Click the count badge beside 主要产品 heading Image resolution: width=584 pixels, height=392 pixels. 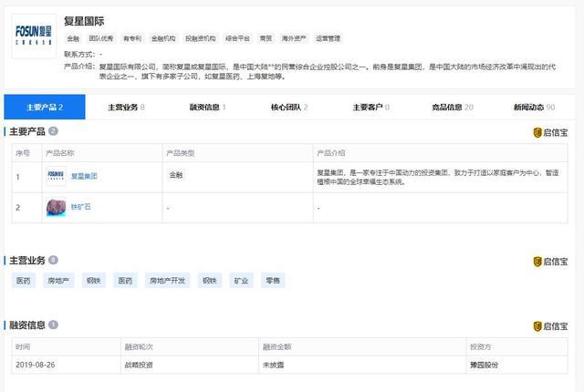(x=53, y=131)
